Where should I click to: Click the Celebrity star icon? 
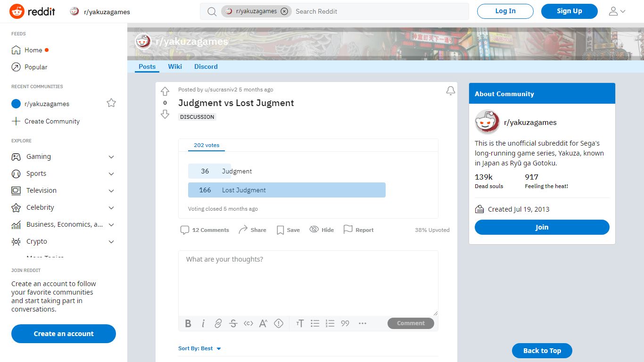click(x=16, y=207)
